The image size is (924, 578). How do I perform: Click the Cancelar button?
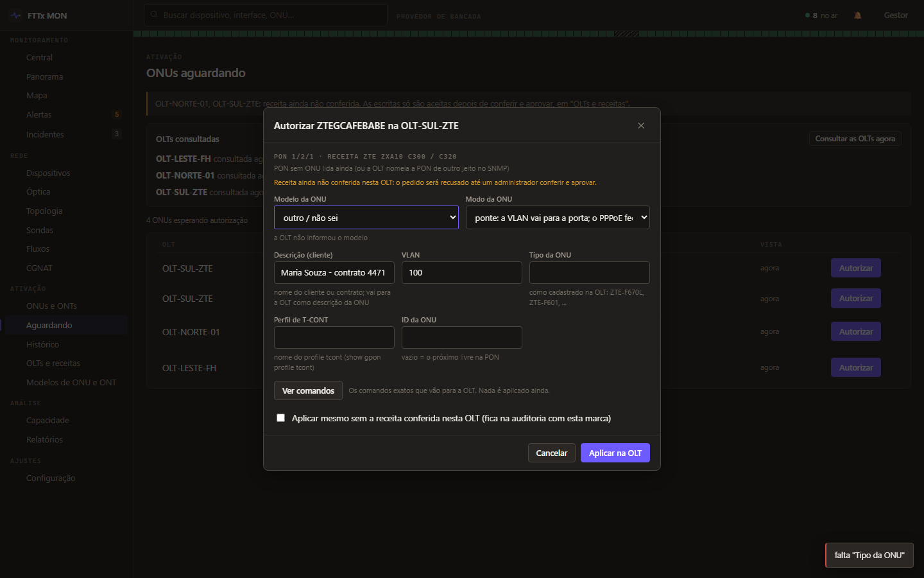tap(552, 453)
